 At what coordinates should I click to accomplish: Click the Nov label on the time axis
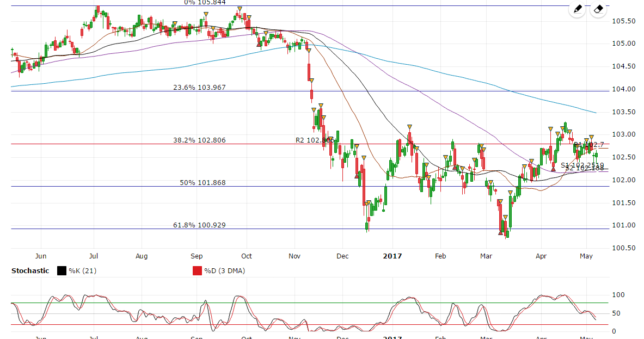pos(295,256)
